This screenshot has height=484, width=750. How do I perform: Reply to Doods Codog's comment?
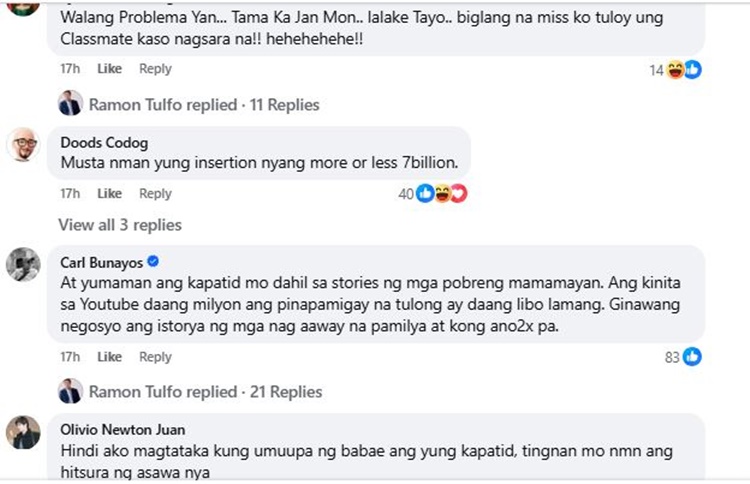click(x=155, y=193)
